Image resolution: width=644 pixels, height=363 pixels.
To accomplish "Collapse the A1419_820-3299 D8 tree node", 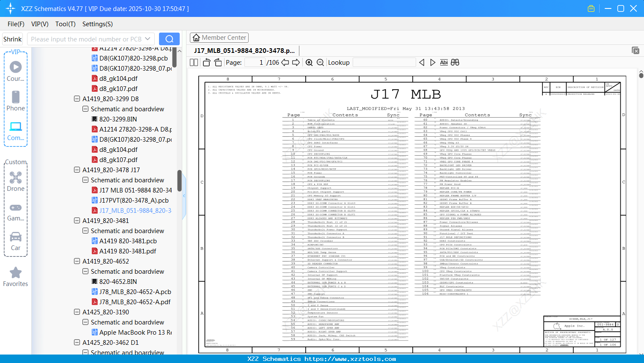I will (x=77, y=99).
